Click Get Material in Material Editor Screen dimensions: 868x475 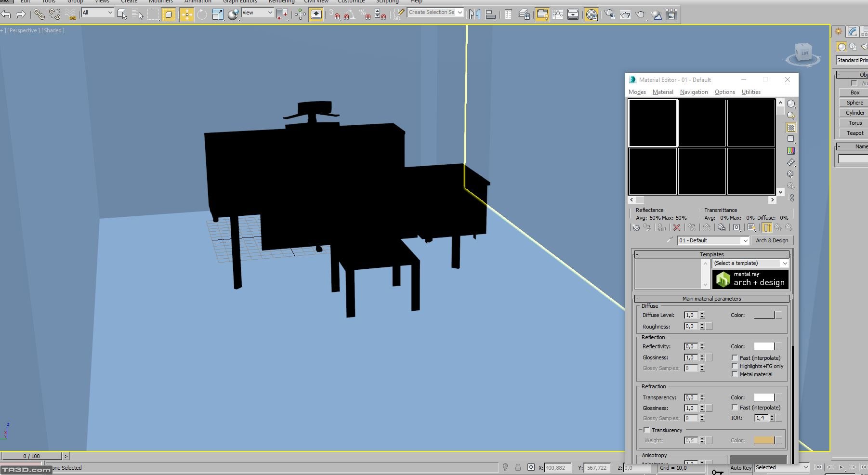click(636, 228)
